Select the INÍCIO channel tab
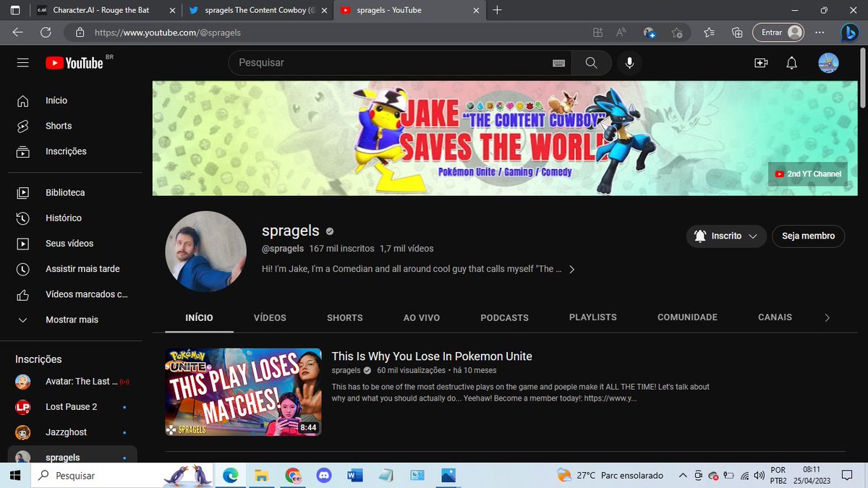The height and width of the screenshot is (488, 868). tap(199, 317)
